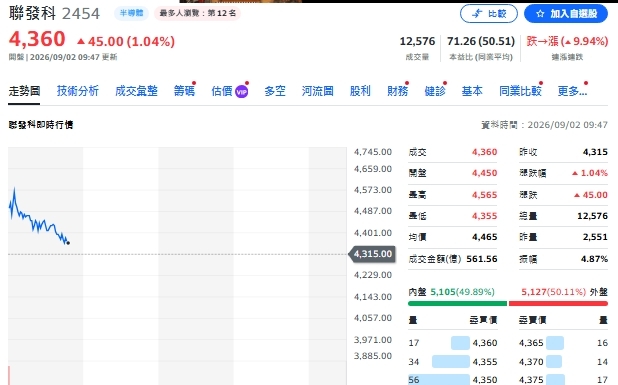Switch to the 技術分析 tab

pyautogui.click(x=78, y=91)
